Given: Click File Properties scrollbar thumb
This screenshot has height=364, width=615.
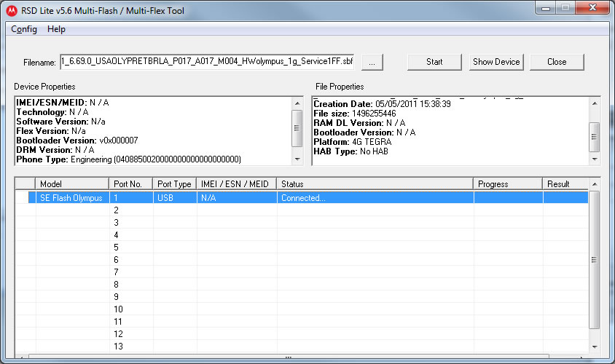Looking at the screenshot, I should 594,137.
